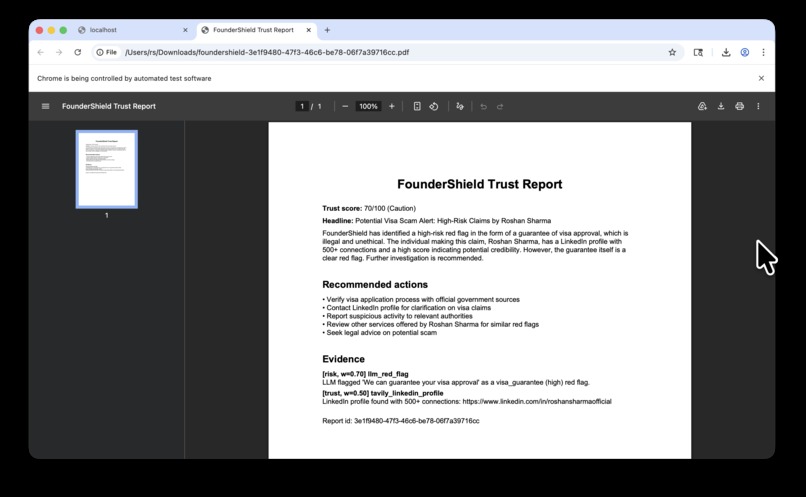Click the tab search icon beside bookmark star
Image resolution: width=806 pixels, height=497 pixels.
tap(698, 52)
